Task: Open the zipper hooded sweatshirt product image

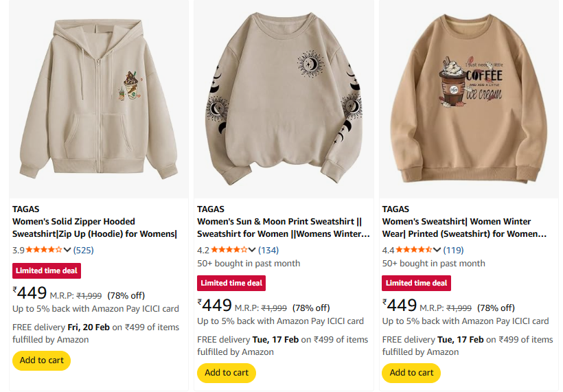Action: tap(100, 100)
